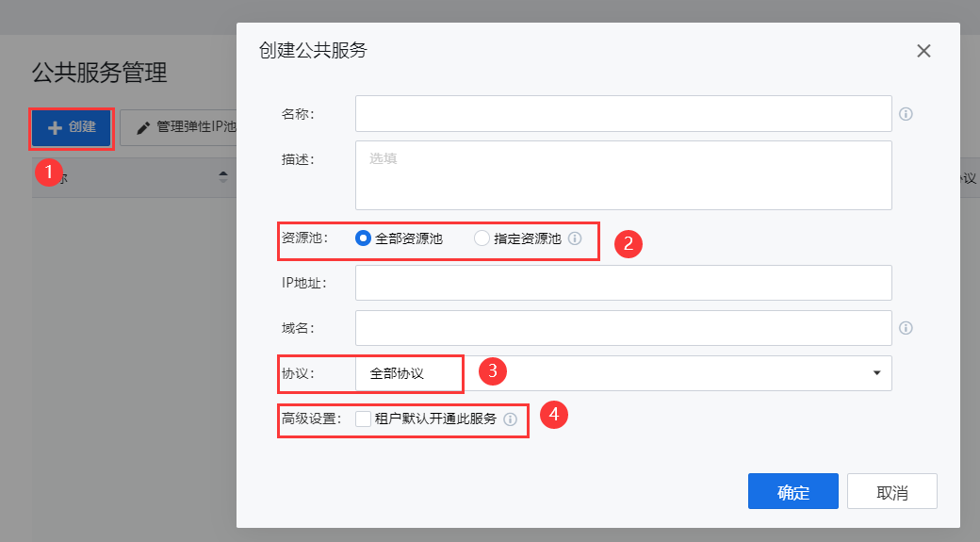Click the sort arrows in the table header
The image size is (980, 542).
[223, 177]
